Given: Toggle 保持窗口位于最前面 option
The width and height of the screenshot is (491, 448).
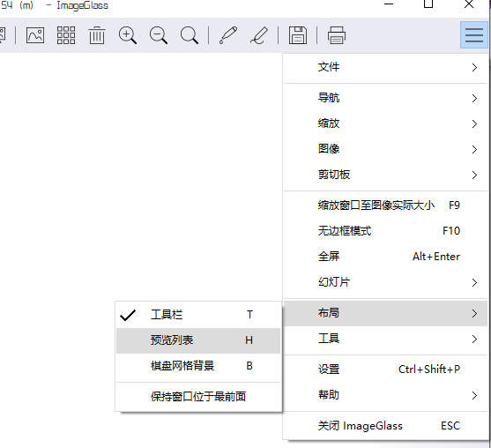Looking at the screenshot, I should (198, 397).
